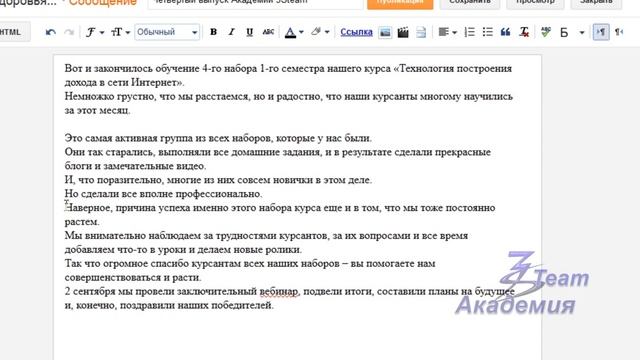Toggle strikethrough formatting
Image resolution: width=640 pixels, height=360 pixels.
(268, 32)
